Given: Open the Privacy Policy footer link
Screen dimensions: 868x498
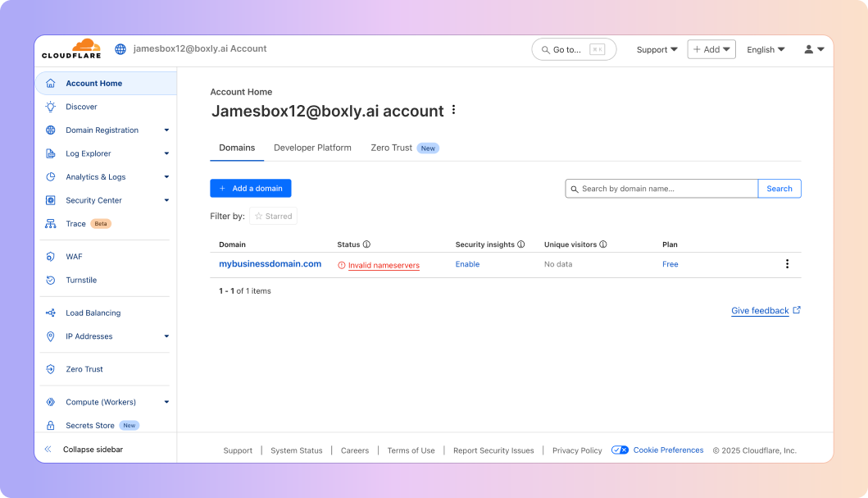Looking at the screenshot, I should click(x=577, y=450).
